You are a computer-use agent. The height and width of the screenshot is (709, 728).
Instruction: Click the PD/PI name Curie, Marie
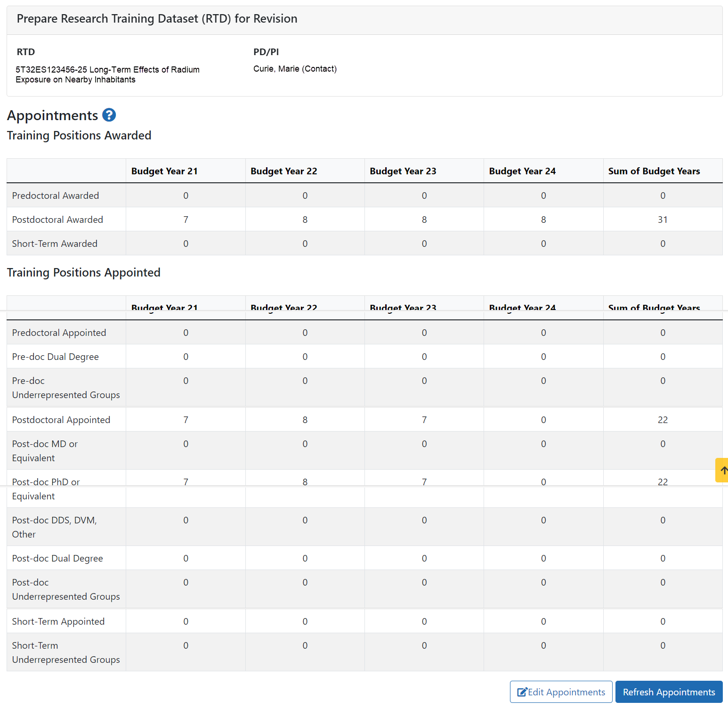tap(295, 69)
